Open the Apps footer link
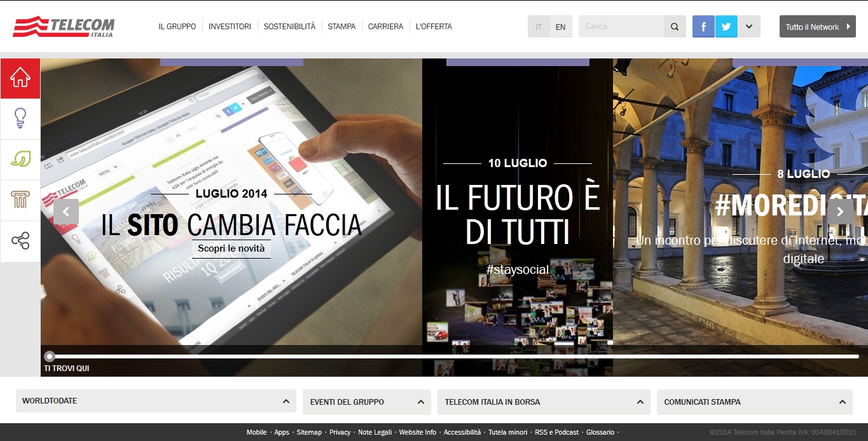 282,432
